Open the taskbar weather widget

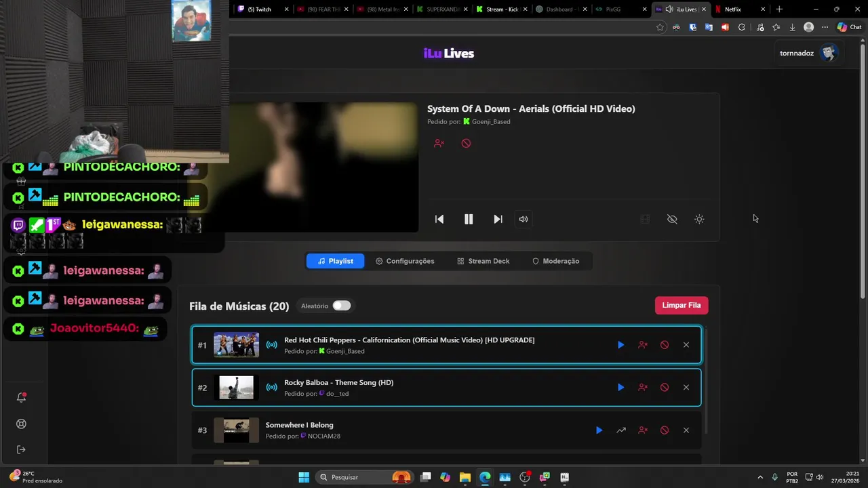coord(37,477)
